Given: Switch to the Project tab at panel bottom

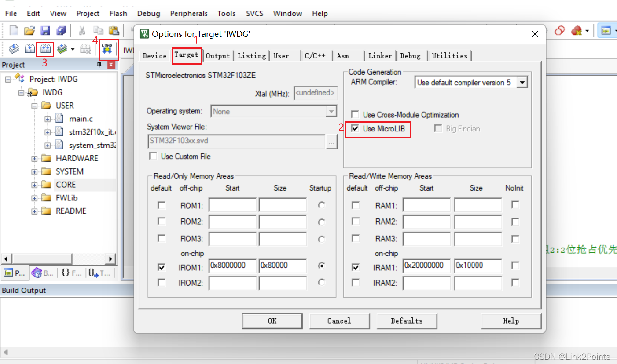Looking at the screenshot, I should pyautogui.click(x=15, y=273).
